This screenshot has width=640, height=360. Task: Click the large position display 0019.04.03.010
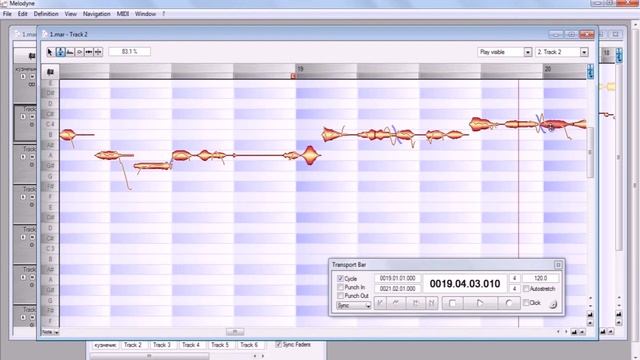pyautogui.click(x=465, y=284)
